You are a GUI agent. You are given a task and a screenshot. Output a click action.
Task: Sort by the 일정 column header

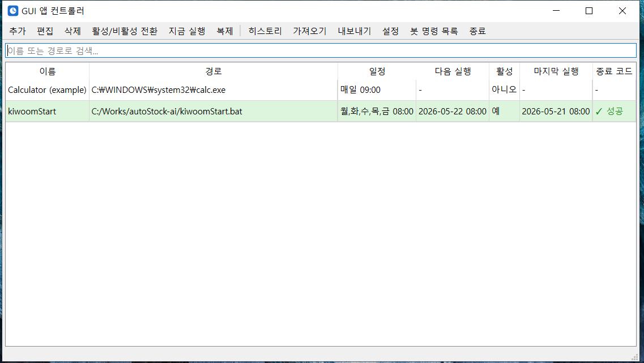(x=377, y=71)
